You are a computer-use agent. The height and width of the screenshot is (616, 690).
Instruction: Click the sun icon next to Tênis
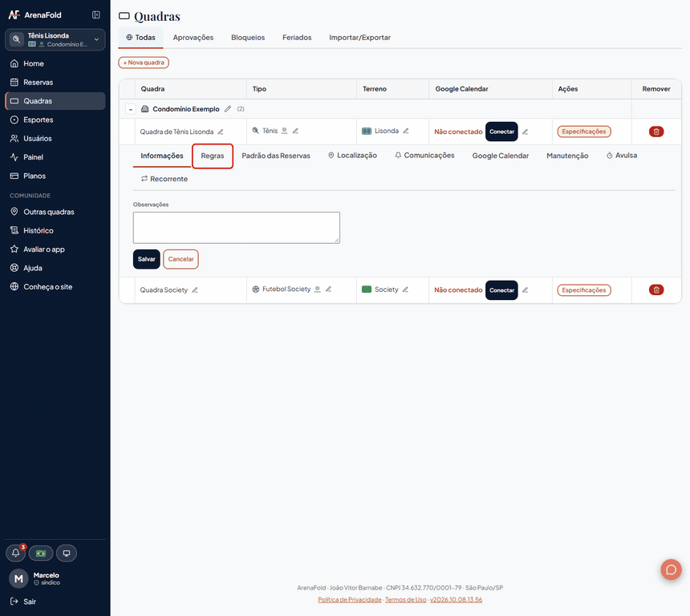284,131
